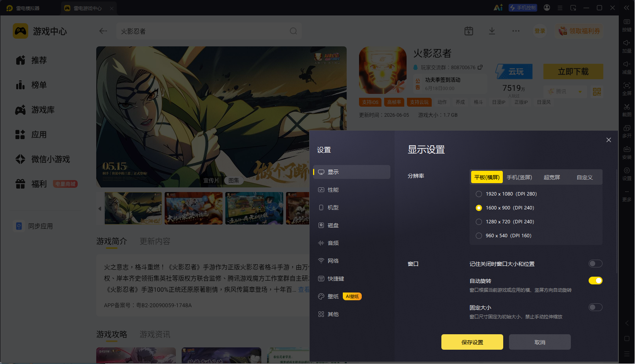Click the 加量 volume up sidebar icon

[x=627, y=46]
